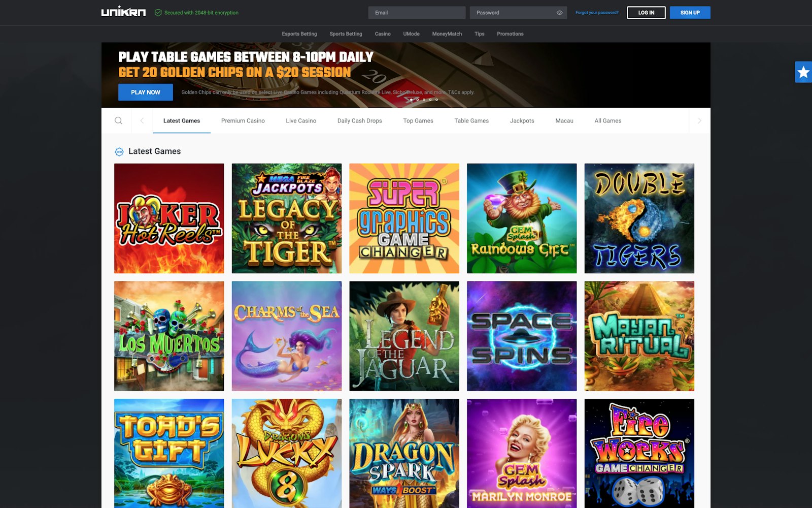Open the Double Tigers game tile

(x=639, y=218)
